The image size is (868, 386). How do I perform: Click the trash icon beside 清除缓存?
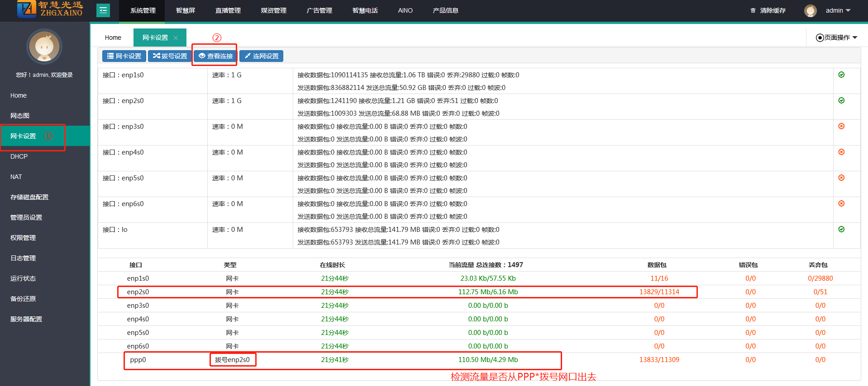point(753,10)
